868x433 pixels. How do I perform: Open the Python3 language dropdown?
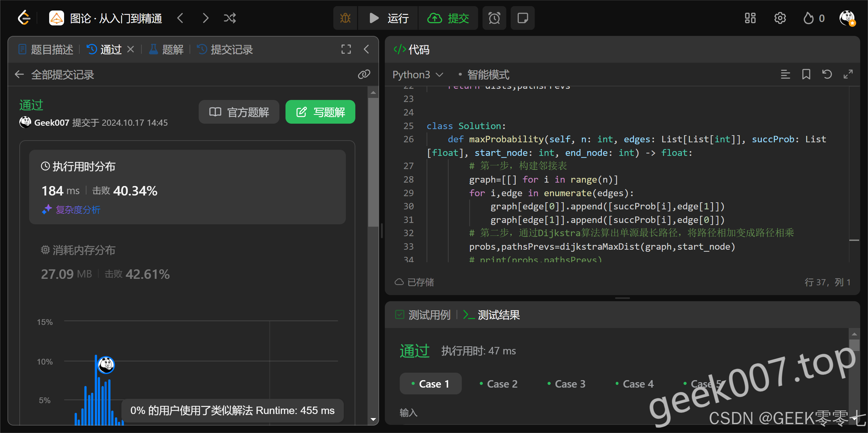click(418, 75)
